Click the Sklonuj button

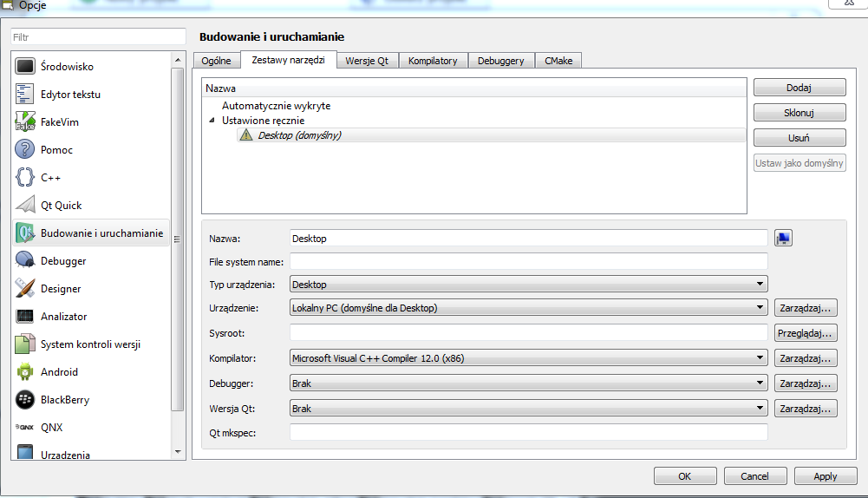pyautogui.click(x=799, y=113)
